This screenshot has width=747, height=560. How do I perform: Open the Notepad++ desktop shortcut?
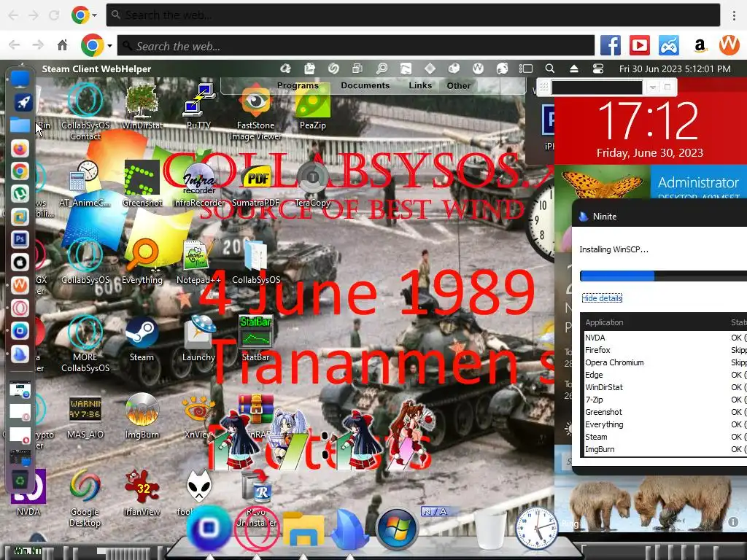[198, 261]
